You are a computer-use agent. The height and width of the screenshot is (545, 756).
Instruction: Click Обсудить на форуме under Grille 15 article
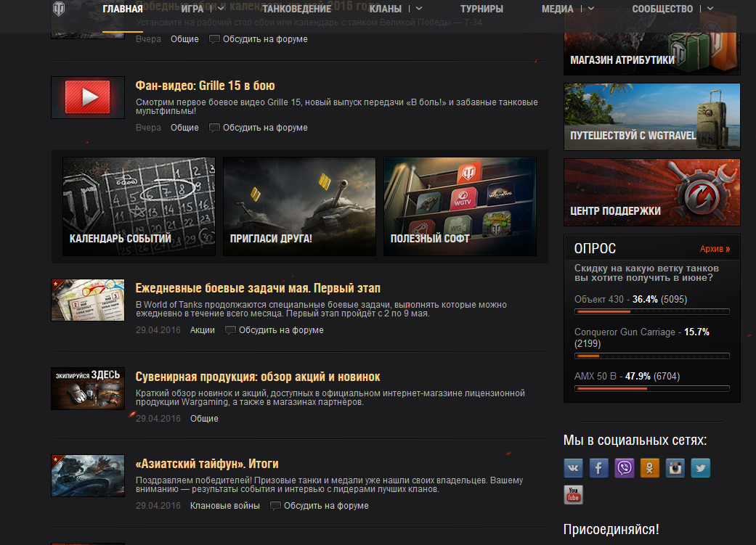pyautogui.click(x=265, y=128)
